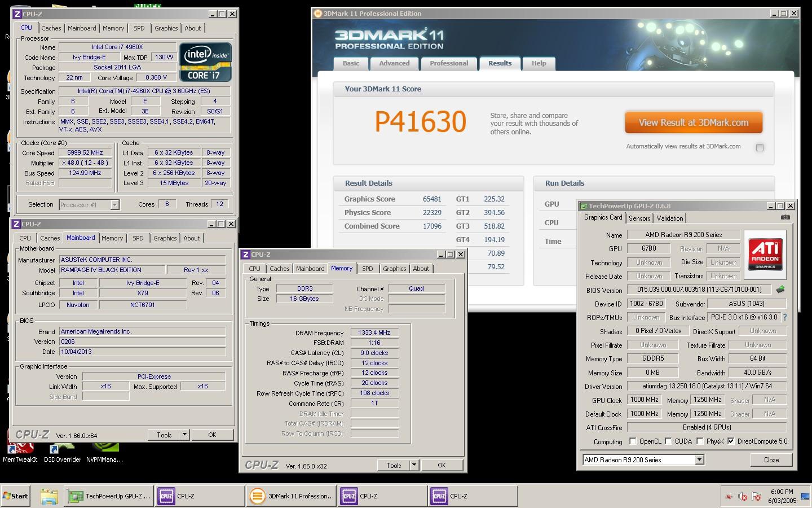Open Tools dropdown arrow in Memory CPU-Z
This screenshot has width=812, height=508.
pyautogui.click(x=414, y=465)
